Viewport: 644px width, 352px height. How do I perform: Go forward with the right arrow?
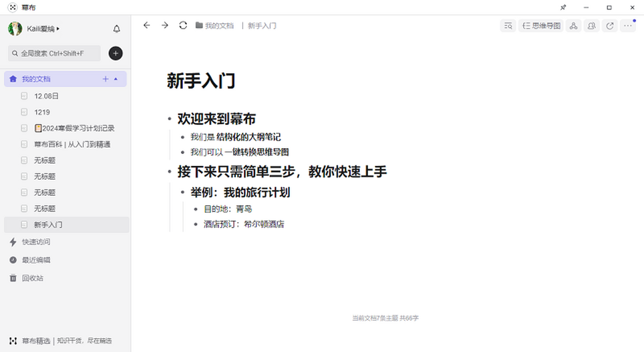(x=165, y=25)
